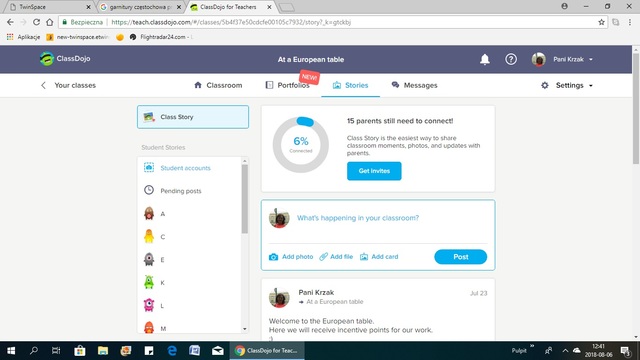Click the browser back arrow
Viewport: 640px width, 360px height.
[10, 22]
